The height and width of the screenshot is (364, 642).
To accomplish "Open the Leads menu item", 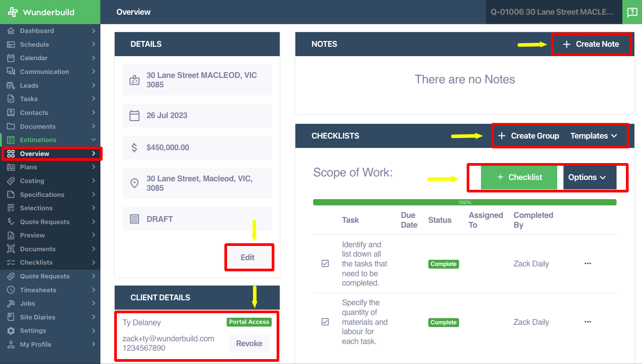I will tap(50, 86).
